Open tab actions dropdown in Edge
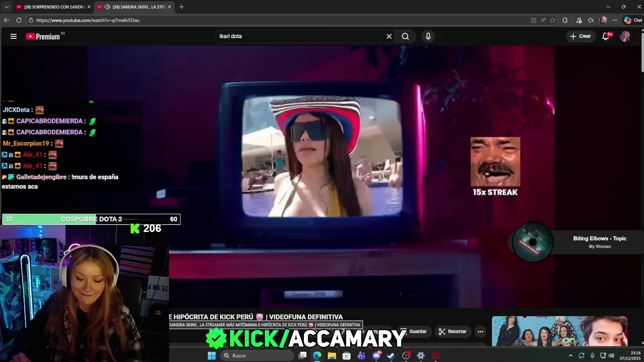This screenshot has width=644, height=362. pos(7,7)
